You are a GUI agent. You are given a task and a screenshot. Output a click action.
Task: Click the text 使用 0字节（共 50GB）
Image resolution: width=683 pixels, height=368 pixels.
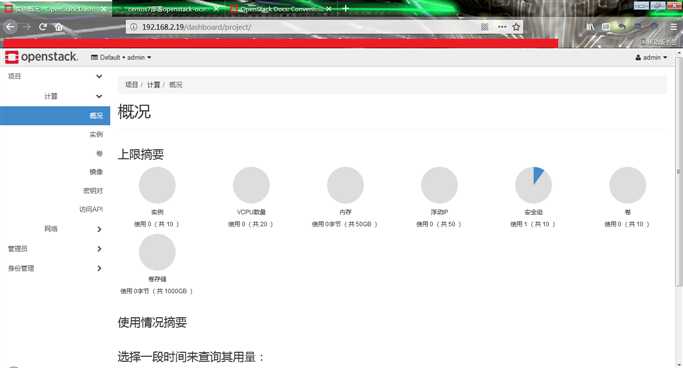[345, 224]
